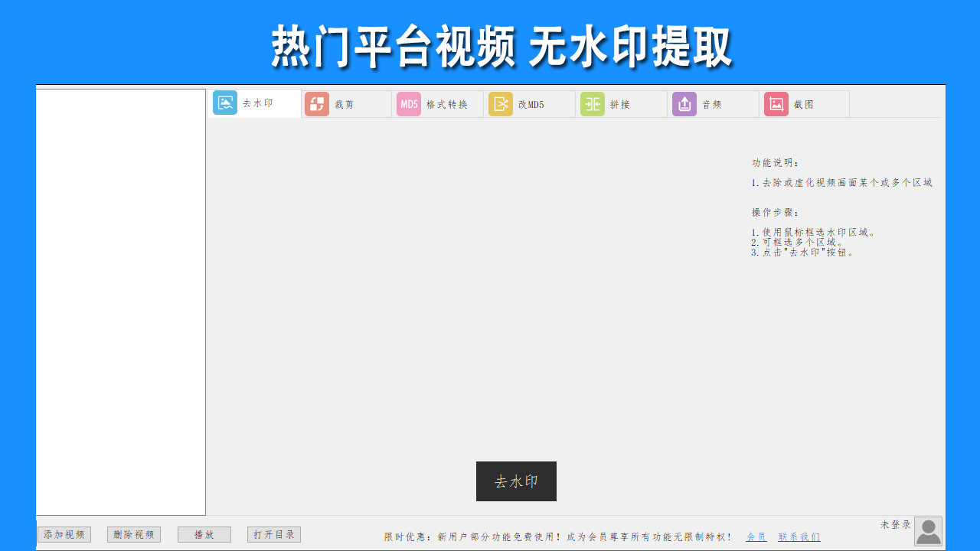
Task: Click the 裁剪 crop tool icon
Action: tap(316, 103)
